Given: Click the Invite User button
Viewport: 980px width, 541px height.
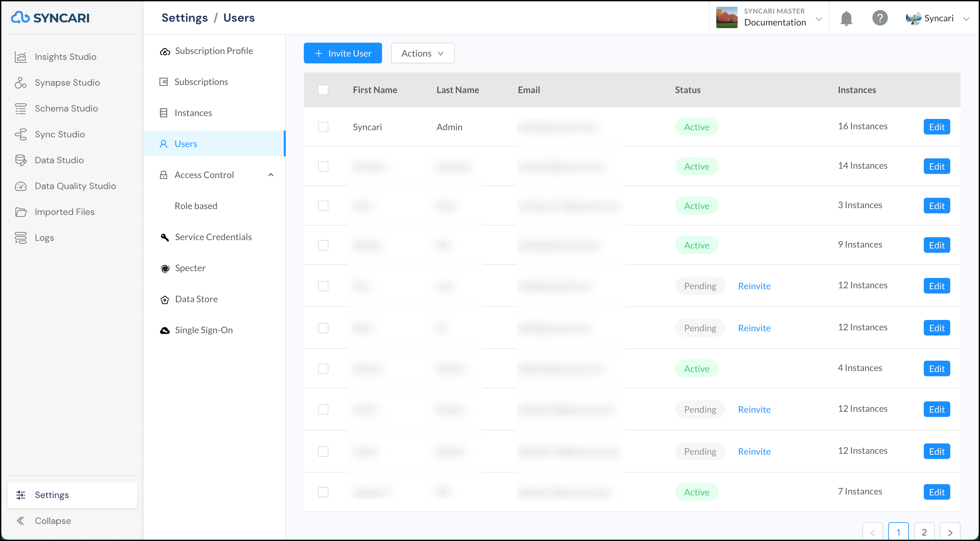Looking at the screenshot, I should coord(343,53).
